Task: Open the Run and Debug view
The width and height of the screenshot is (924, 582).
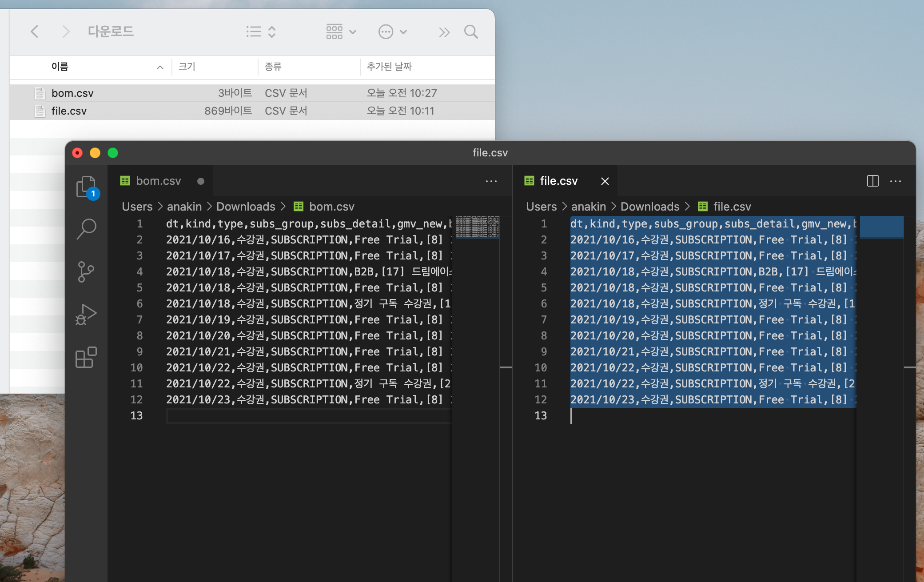Action: [x=86, y=314]
